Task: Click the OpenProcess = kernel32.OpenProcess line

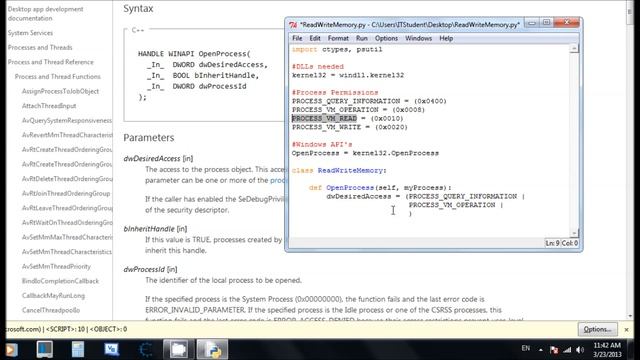Action: pos(365,153)
